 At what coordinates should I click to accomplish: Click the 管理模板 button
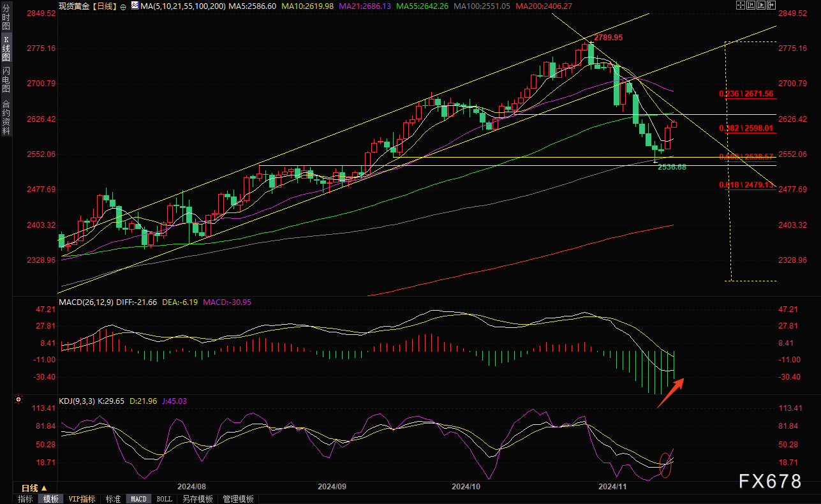click(x=238, y=499)
